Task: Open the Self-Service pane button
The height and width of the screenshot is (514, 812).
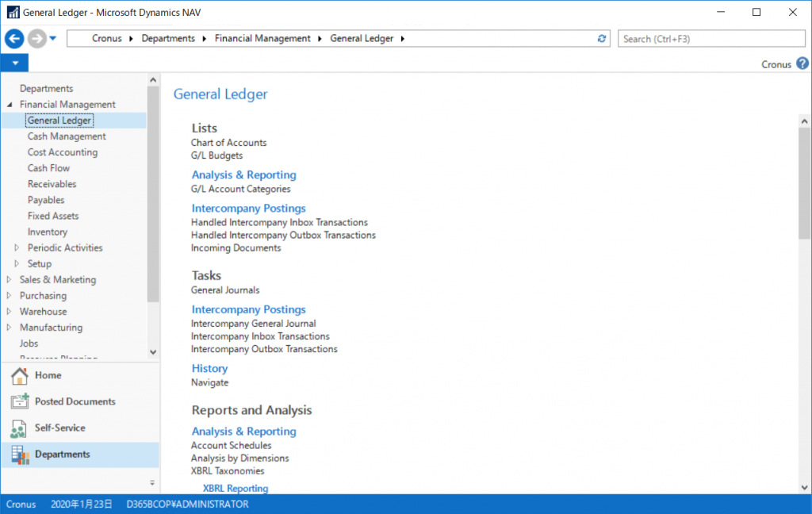Action: 80,428
